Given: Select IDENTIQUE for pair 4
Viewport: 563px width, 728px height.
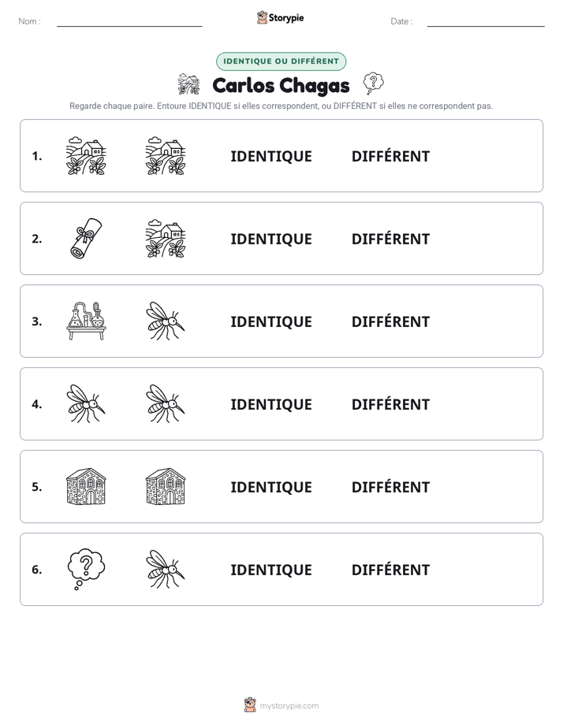Looking at the screenshot, I should tap(271, 404).
